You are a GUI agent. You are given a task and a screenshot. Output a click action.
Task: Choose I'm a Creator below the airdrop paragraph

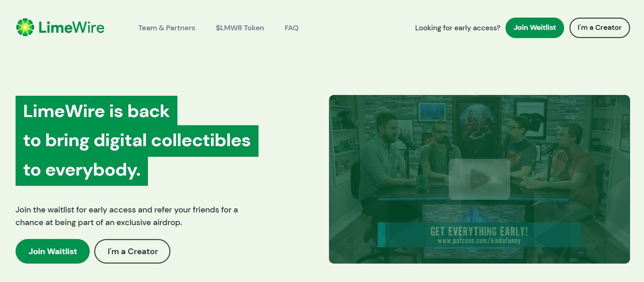point(132,251)
